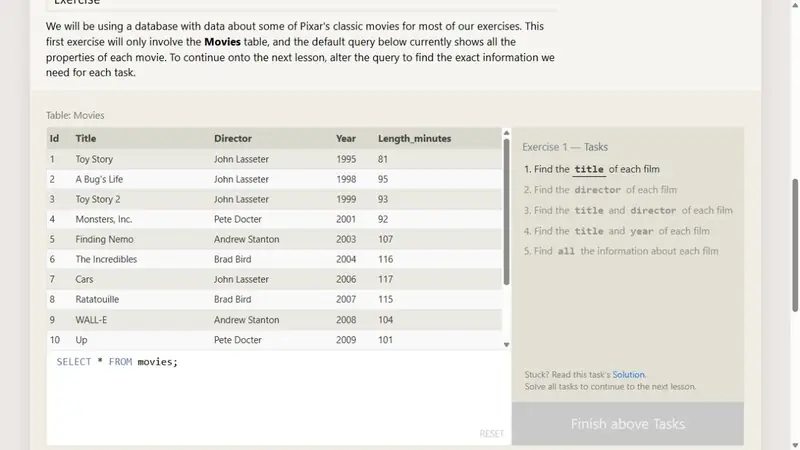Viewport: 800px width, 450px height.
Task: Open the task's Solution link
Action: tap(629, 374)
